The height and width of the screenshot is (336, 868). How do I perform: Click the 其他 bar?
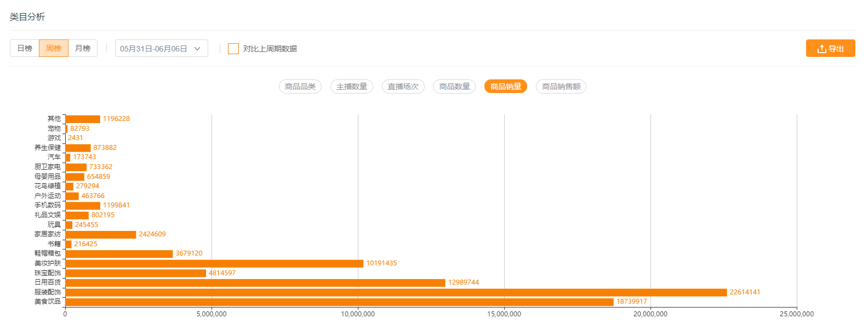click(x=83, y=119)
